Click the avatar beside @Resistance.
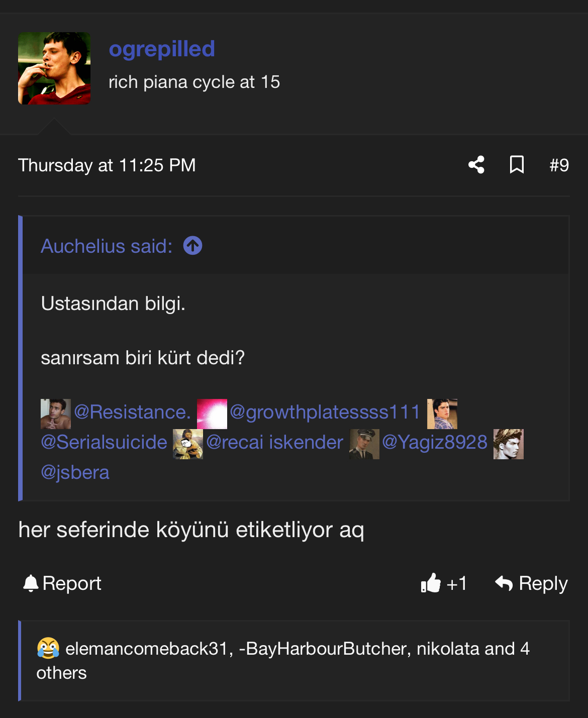Viewport: 588px width, 718px height. [x=55, y=414]
